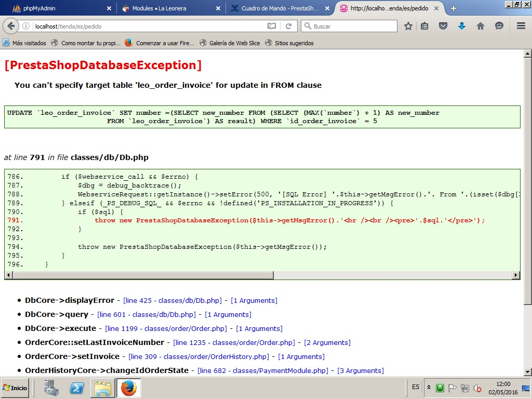Expand 2 Arguments for setLastInvoiceNumber
This screenshot has height=399, width=532.
coord(327,343)
